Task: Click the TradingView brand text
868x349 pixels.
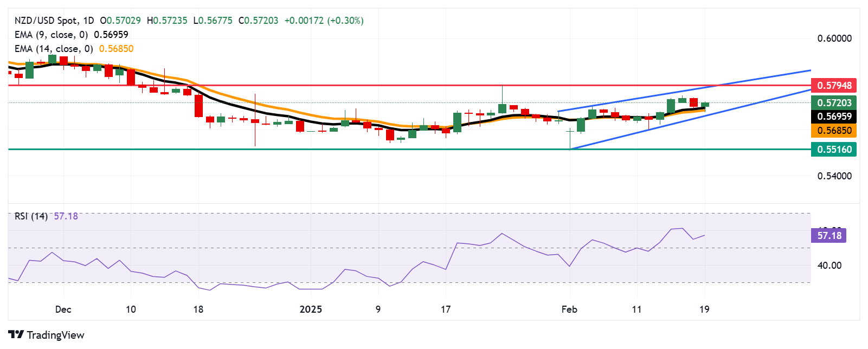Action: (x=55, y=335)
